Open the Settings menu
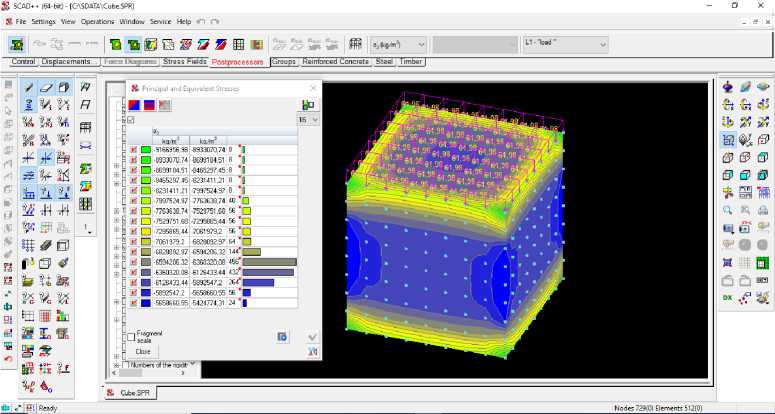 click(x=43, y=22)
